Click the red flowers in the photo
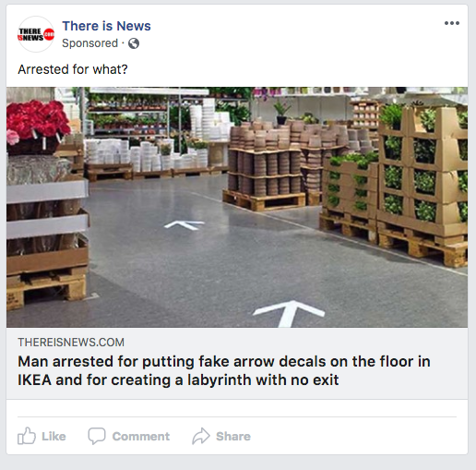The image size is (476, 470). 38,122
